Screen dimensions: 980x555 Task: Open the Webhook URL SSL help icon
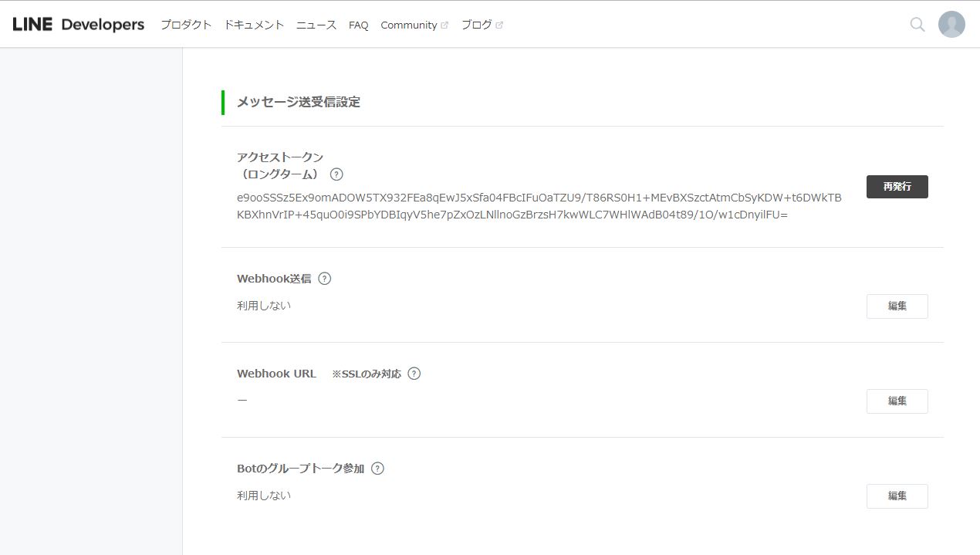click(414, 374)
